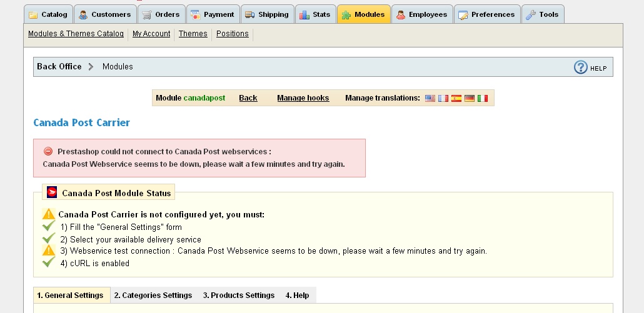Open the Catalog tab
644x313 pixels.
pos(49,14)
